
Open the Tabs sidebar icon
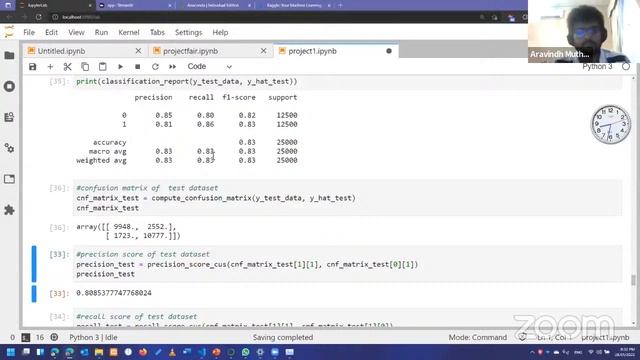(x=9, y=179)
